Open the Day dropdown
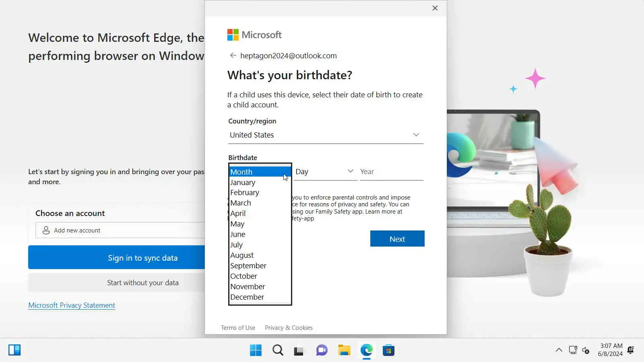The height and width of the screenshot is (362, 644). 326,172
